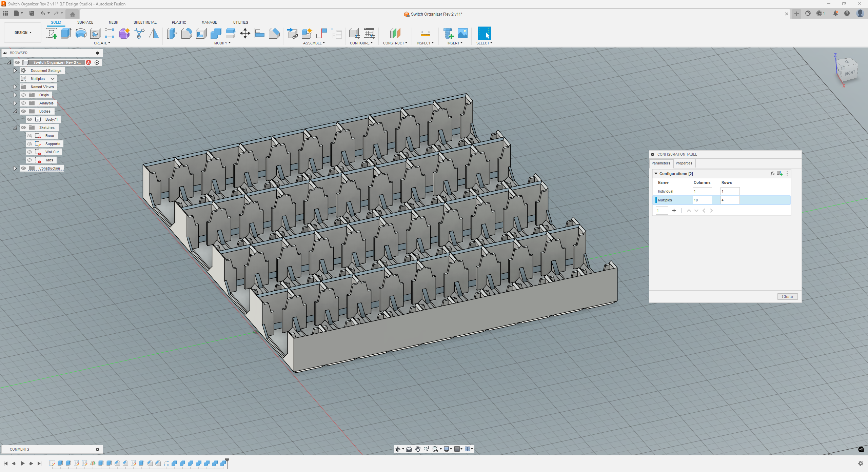Viewport: 868px width, 472px height.
Task: Select the Fillet tool
Action: pyautogui.click(x=186, y=33)
